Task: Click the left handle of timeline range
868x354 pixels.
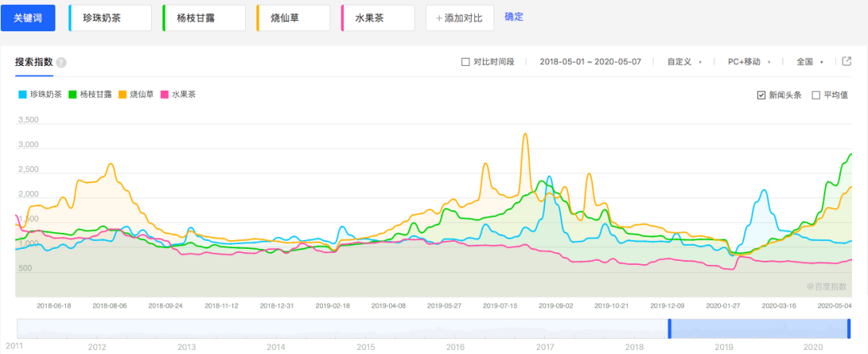Action: click(669, 328)
